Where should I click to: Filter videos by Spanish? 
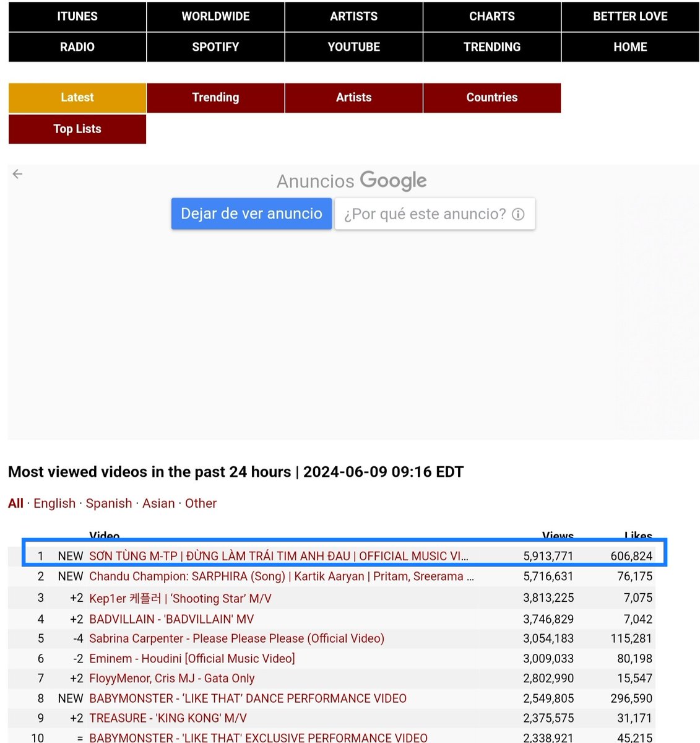(109, 503)
